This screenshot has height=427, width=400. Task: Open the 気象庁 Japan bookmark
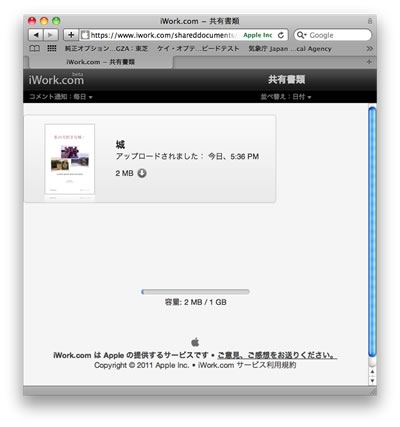[290, 49]
